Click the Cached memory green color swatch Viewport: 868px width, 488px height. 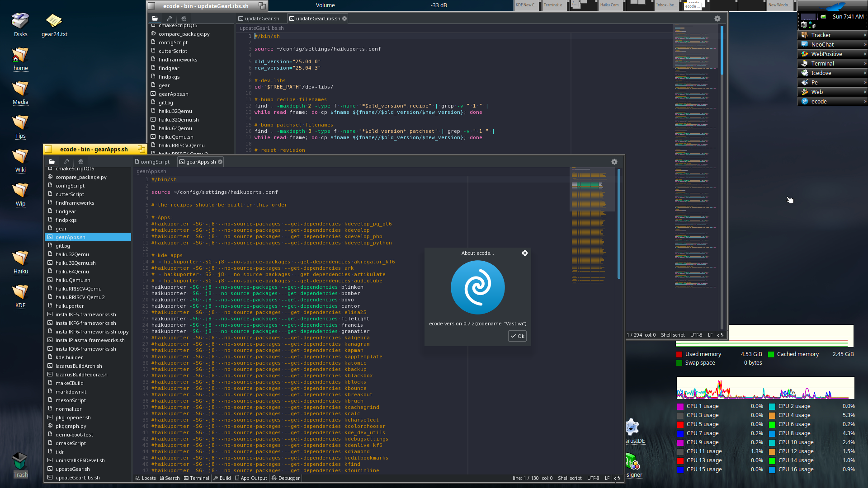click(771, 354)
